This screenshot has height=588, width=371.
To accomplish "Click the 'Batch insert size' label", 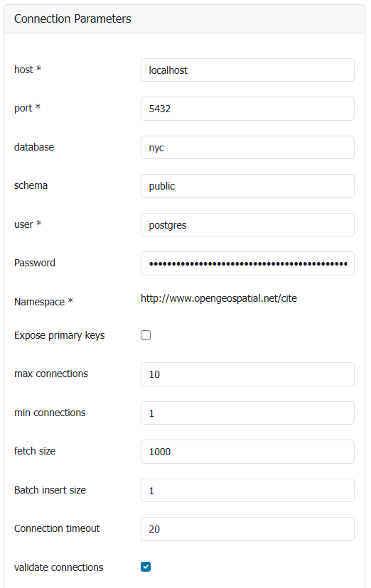I will coord(50,490).
